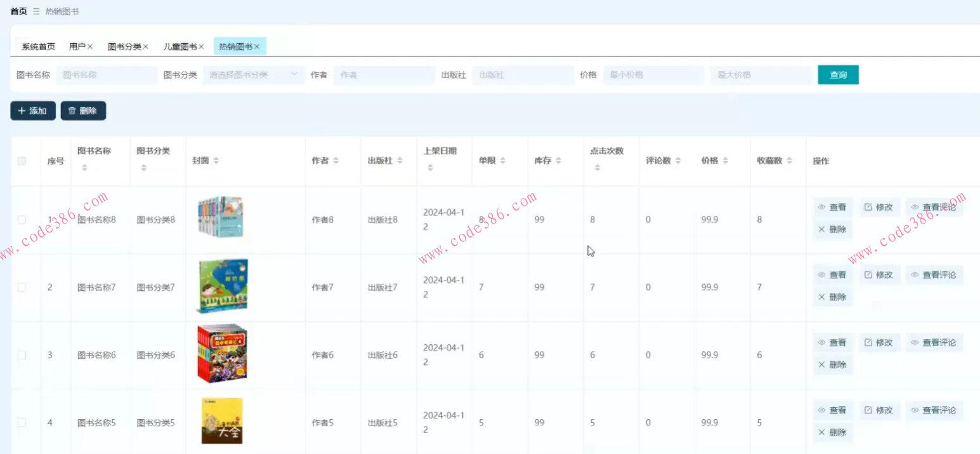Close the 儿童图书 tab using its X
This screenshot has height=454, width=980.
201,47
